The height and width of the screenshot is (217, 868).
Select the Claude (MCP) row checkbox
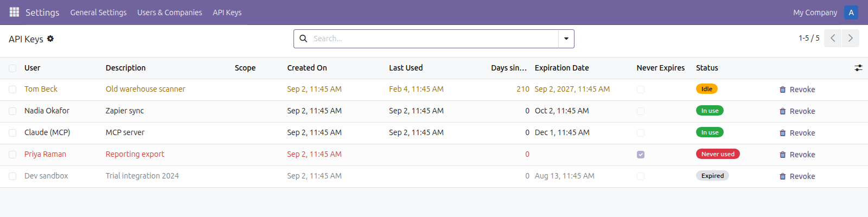(x=12, y=133)
